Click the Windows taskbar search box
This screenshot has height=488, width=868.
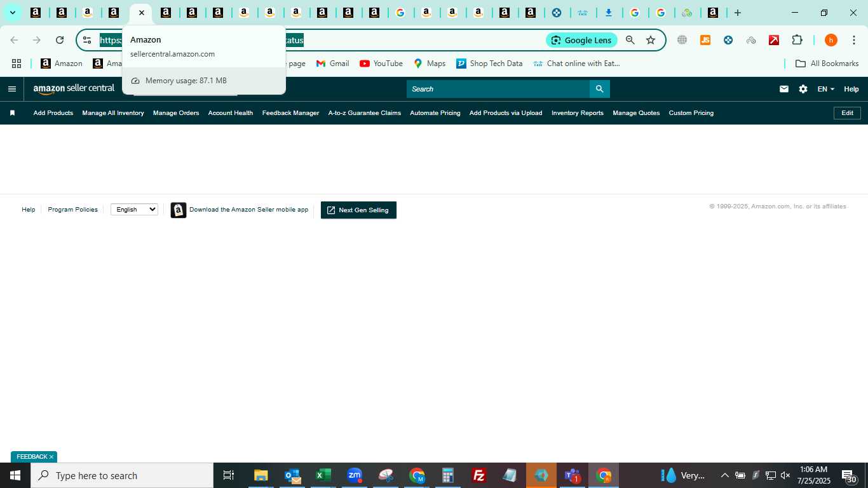[122, 475]
